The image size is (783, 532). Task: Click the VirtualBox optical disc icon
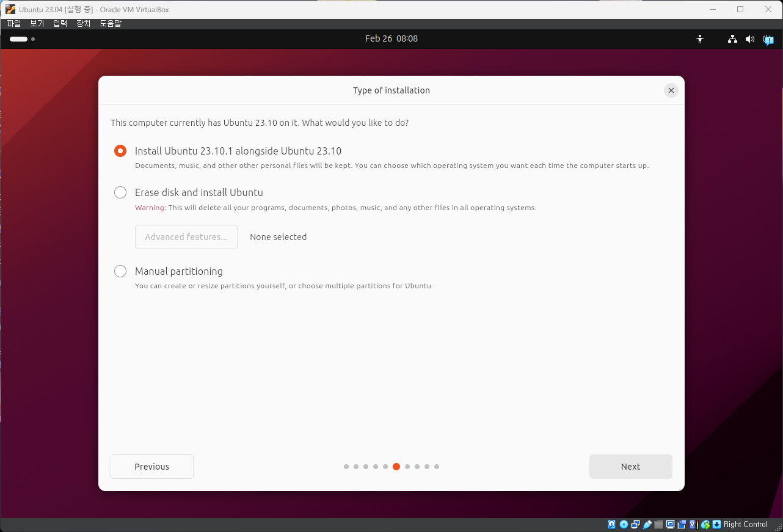click(x=624, y=525)
